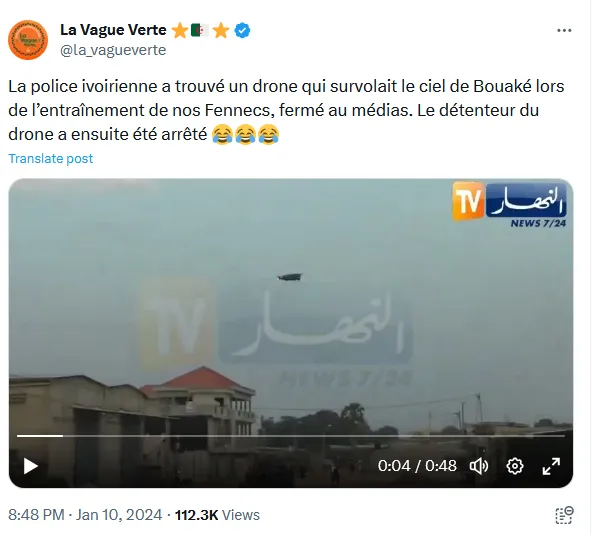The width and height of the screenshot is (593, 535).
Task: Open the post timestamp 8:48 PM Jan 10, 2024
Action: (85, 515)
